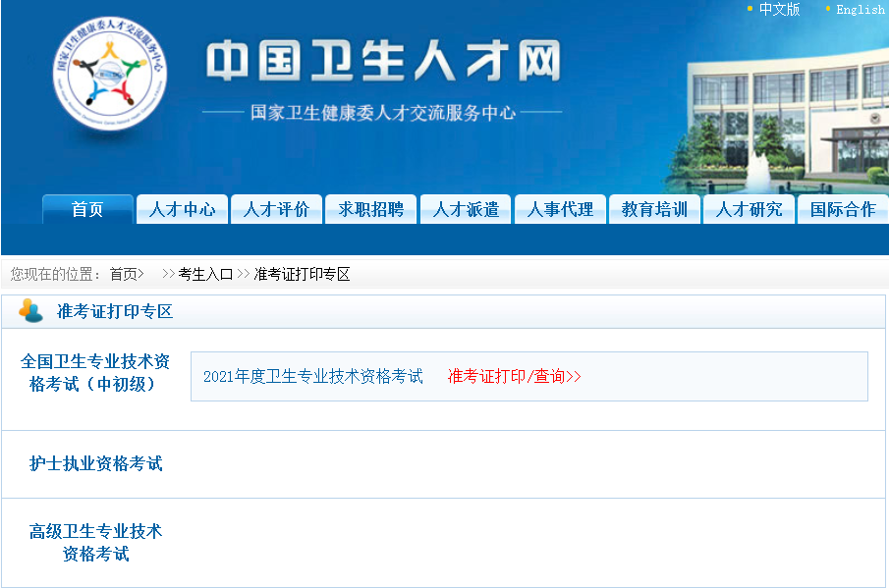Open the 人才派遣 tab

[466, 209]
